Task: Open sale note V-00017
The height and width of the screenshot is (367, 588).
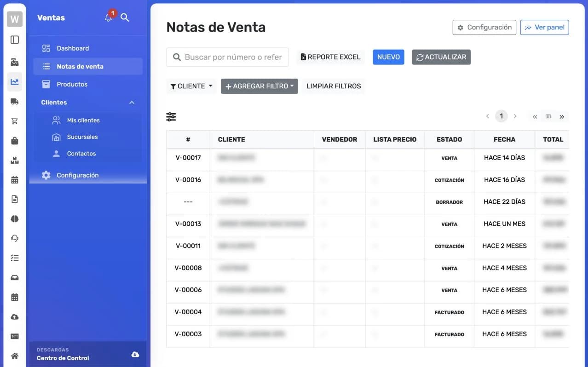Action: [188, 158]
